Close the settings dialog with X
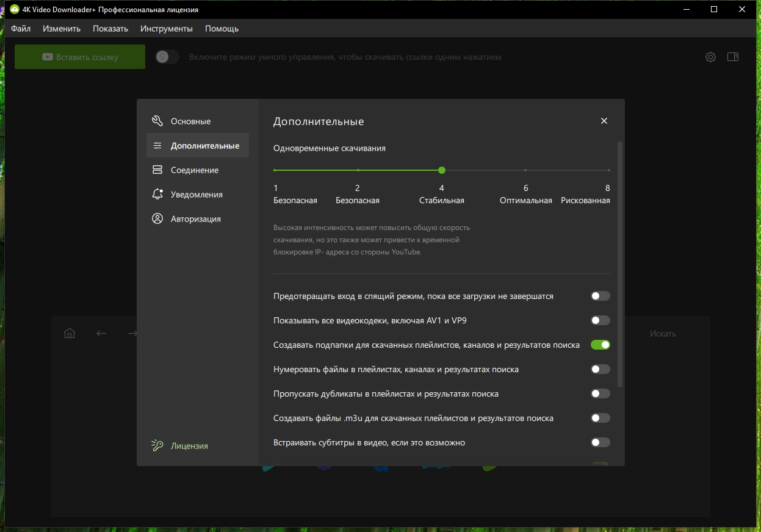Viewport: 761px width, 532px height. click(x=604, y=121)
